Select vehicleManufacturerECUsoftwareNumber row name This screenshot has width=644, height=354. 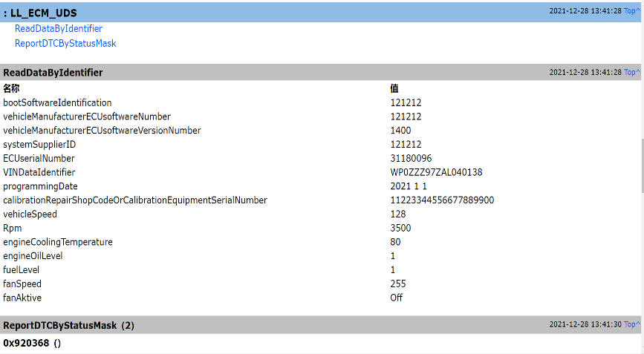pyautogui.click(x=87, y=117)
